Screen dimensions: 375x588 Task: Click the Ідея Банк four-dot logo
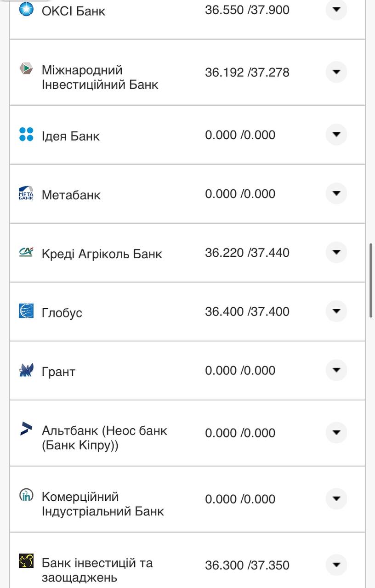[x=26, y=134]
